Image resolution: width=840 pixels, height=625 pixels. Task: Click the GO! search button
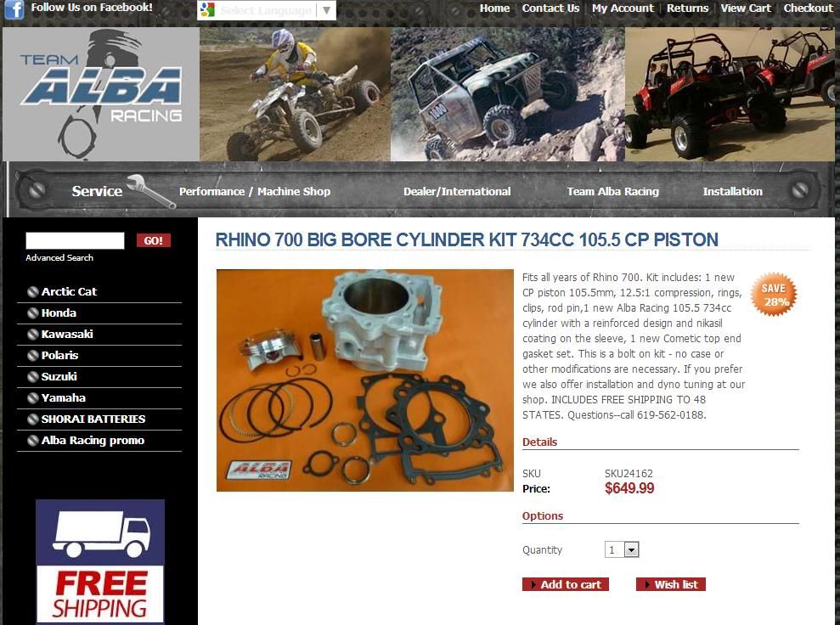coord(153,240)
